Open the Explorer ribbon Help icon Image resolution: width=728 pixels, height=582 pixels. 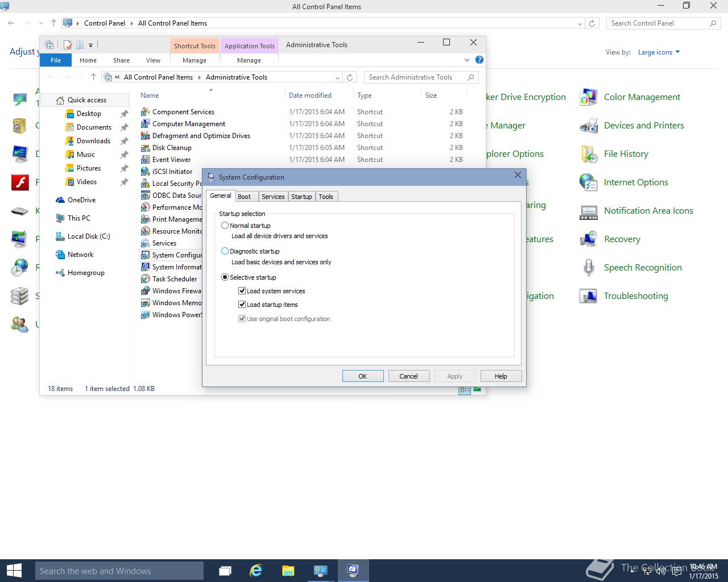pyautogui.click(x=479, y=60)
